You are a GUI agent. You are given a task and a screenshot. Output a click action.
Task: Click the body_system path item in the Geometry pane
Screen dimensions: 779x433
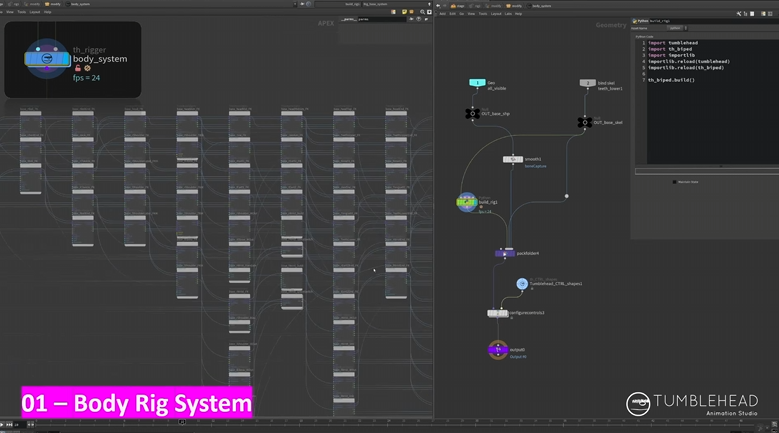pyautogui.click(x=539, y=6)
